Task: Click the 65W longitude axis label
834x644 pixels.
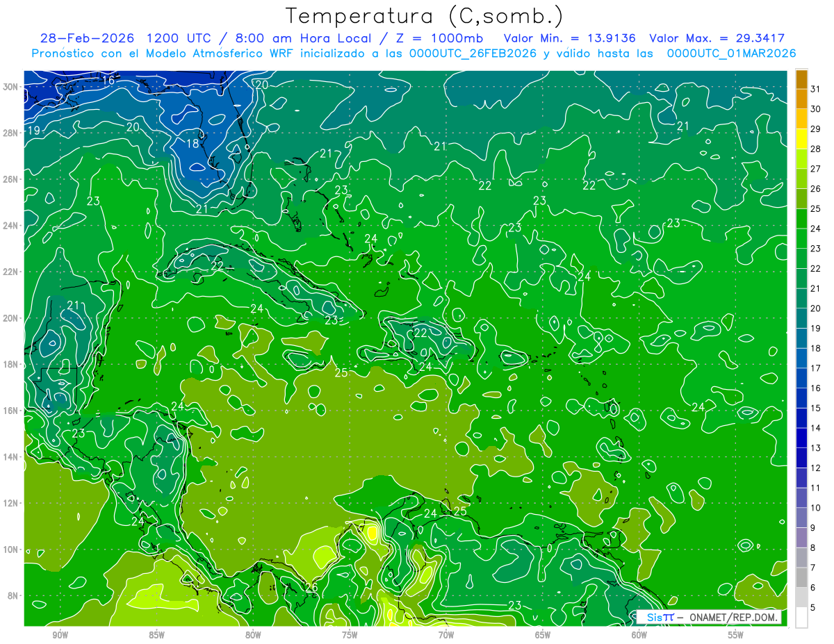Action: click(x=543, y=634)
